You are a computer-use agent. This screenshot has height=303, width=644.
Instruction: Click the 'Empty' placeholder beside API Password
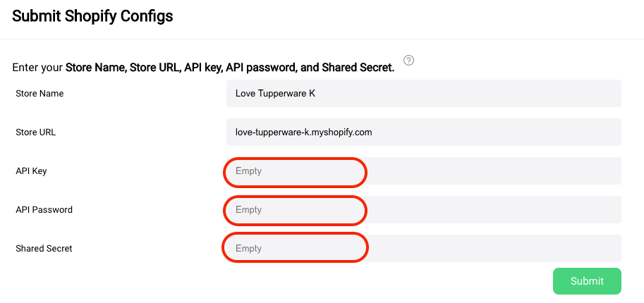click(x=248, y=210)
